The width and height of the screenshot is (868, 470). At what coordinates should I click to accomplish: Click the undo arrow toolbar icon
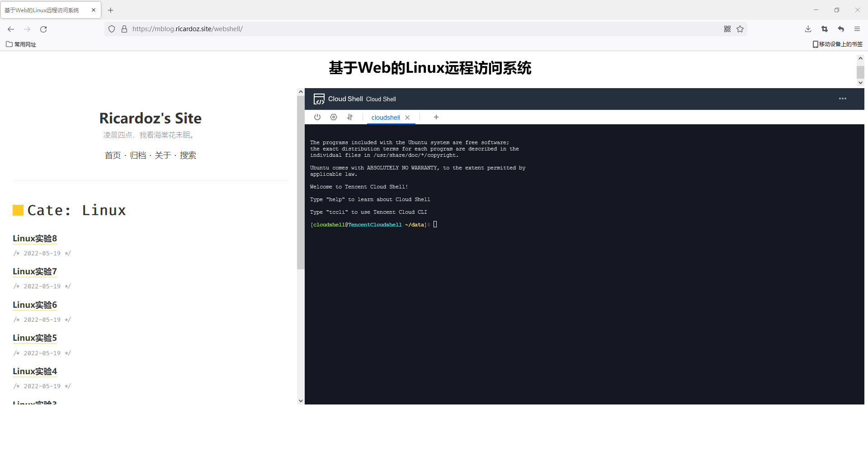coord(841,29)
